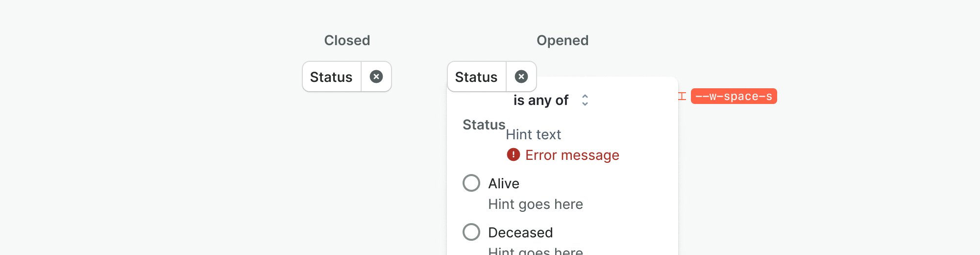Image resolution: width=980 pixels, height=255 pixels.
Task: Select the Deceased radio button
Action: tap(471, 232)
